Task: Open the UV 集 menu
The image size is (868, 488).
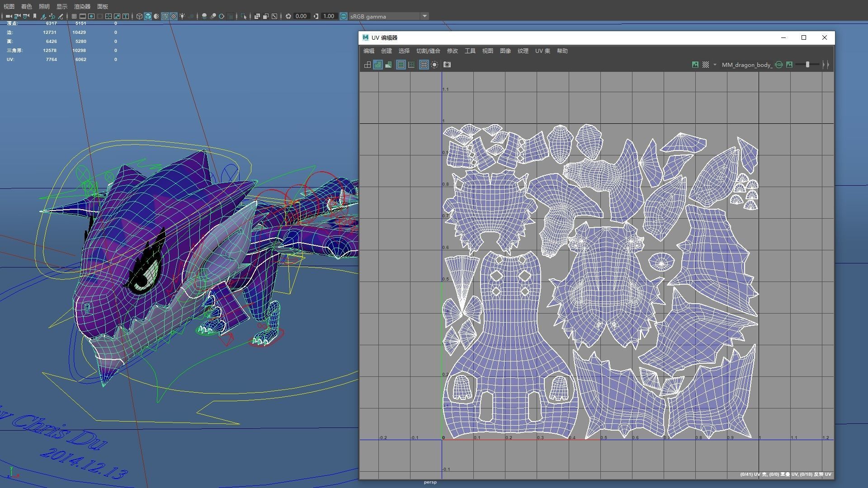Action: coord(542,51)
